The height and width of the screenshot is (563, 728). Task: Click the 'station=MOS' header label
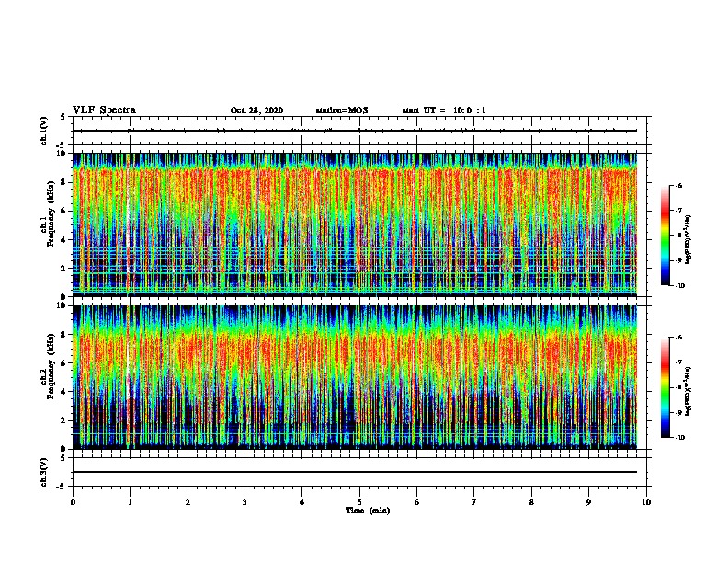point(342,110)
